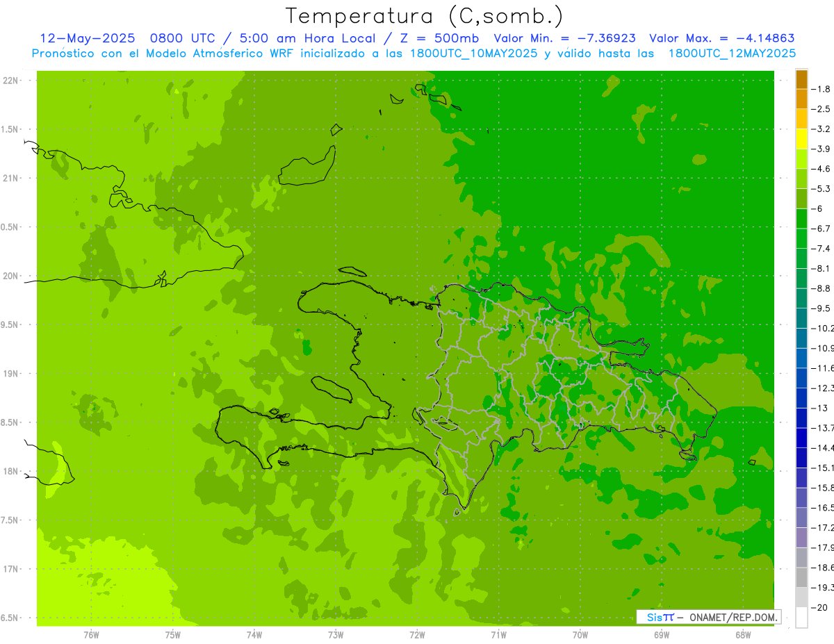Click the 20N latitude label
This screenshot has height=644, width=834.
11,276
